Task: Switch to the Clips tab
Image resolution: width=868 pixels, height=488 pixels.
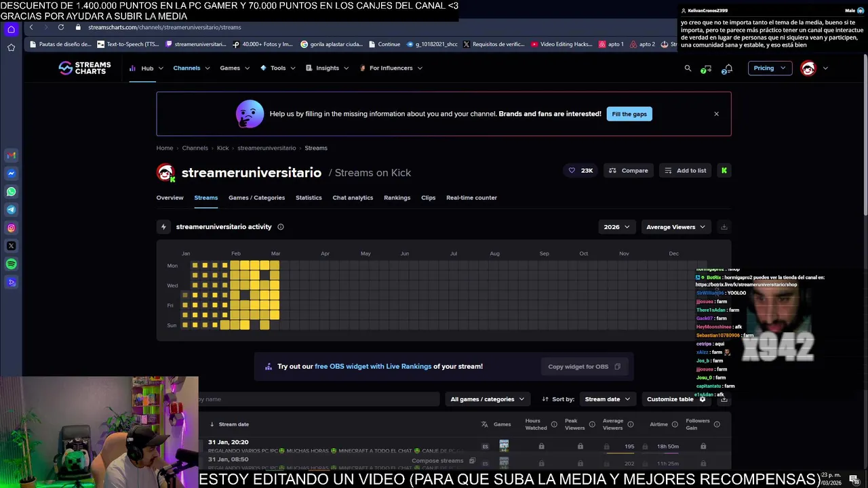Action: (x=428, y=198)
